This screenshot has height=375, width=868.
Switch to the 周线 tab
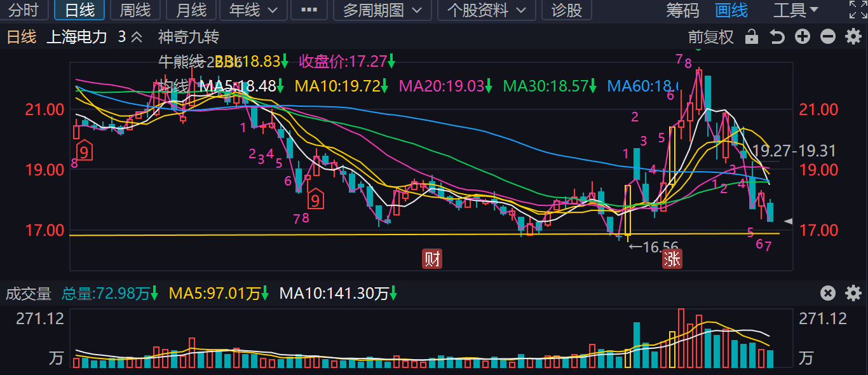tap(135, 10)
